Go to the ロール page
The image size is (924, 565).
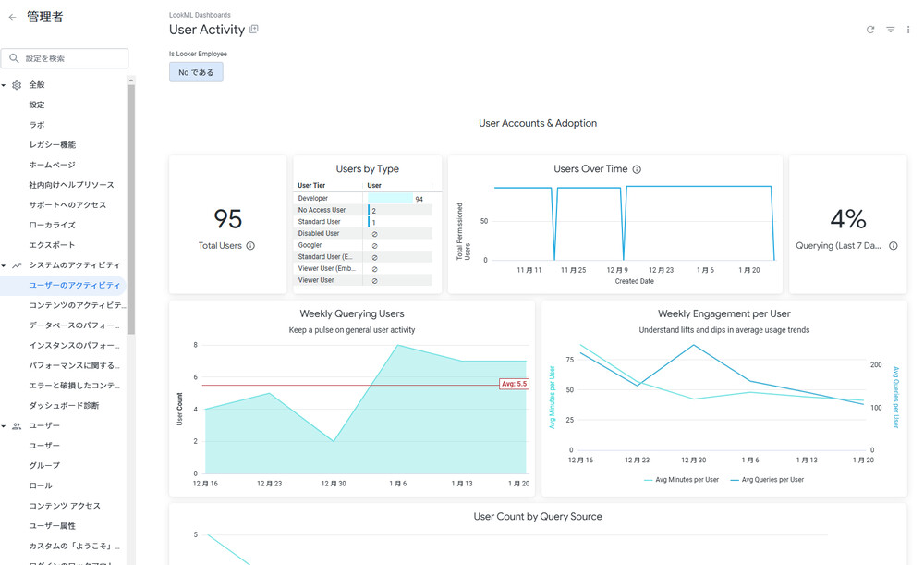41,485
